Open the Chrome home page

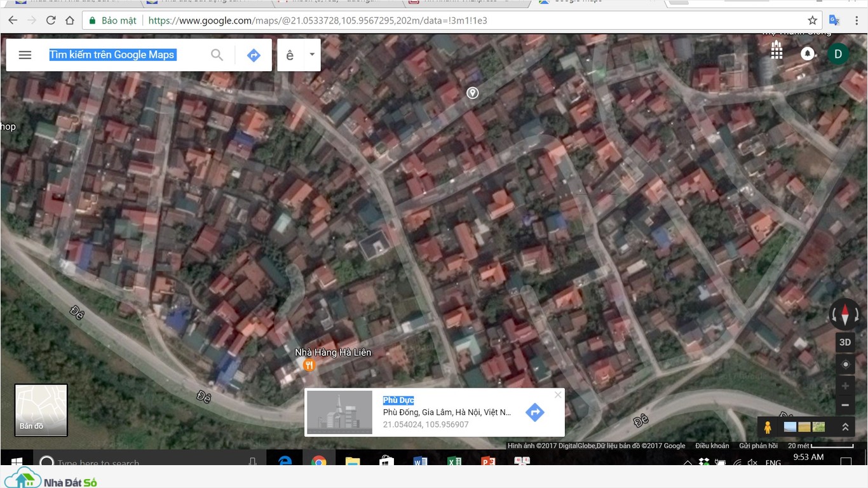pos(70,20)
